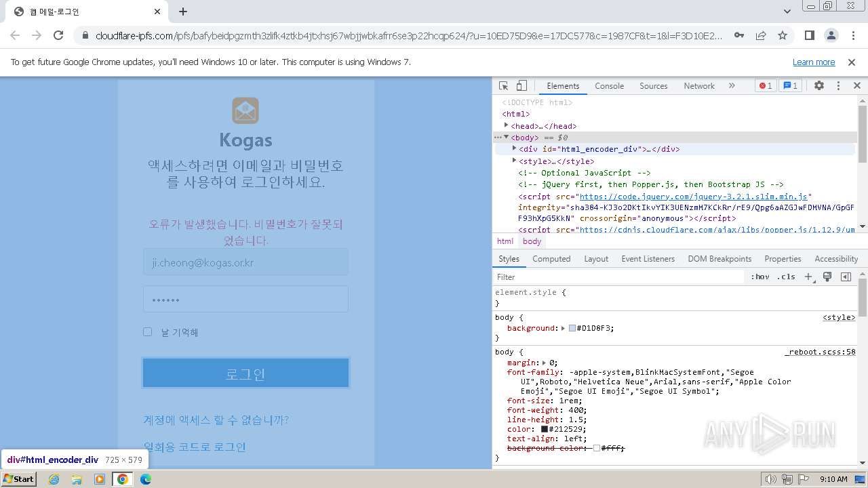Screen dimensions: 868x488
Task: Expand the style element node
Action: pyautogui.click(x=514, y=161)
